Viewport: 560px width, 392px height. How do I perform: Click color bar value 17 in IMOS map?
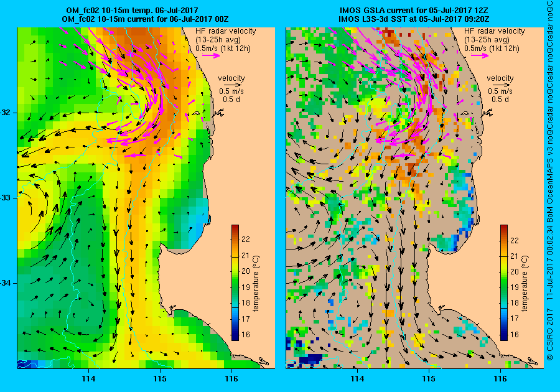(515, 319)
